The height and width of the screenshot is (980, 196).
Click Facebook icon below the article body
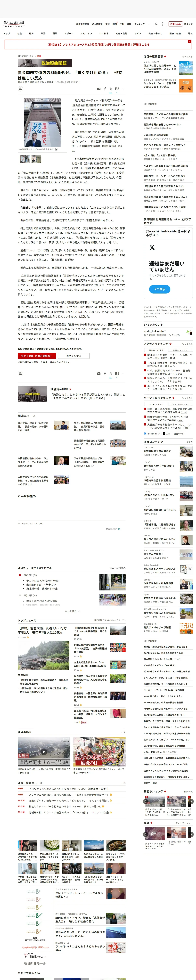pos(105,374)
